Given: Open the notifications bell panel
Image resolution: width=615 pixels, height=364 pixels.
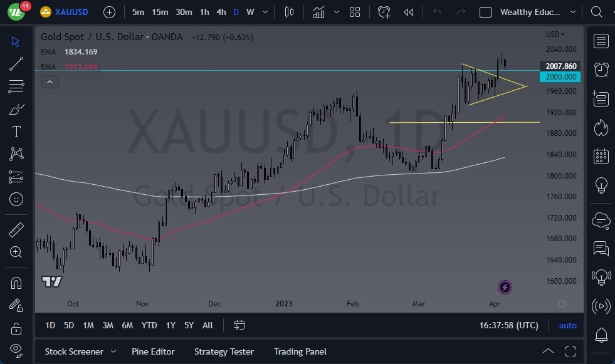Looking at the screenshot, I should [x=601, y=335].
